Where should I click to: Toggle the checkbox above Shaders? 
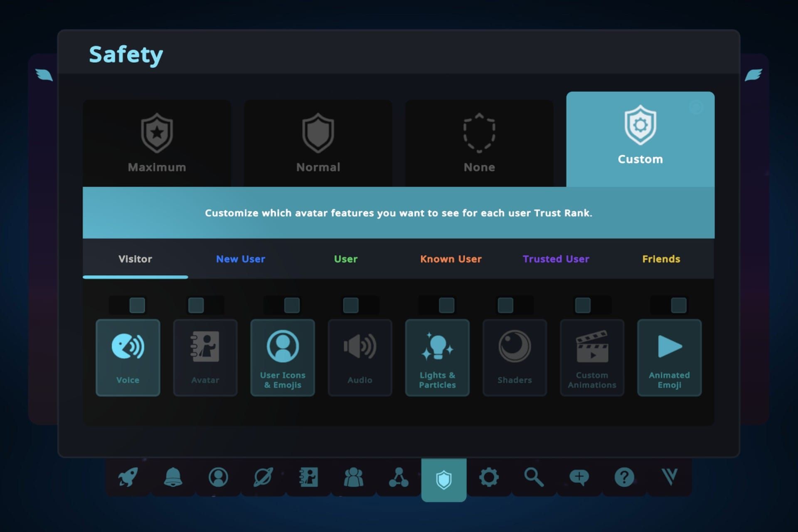click(x=505, y=305)
